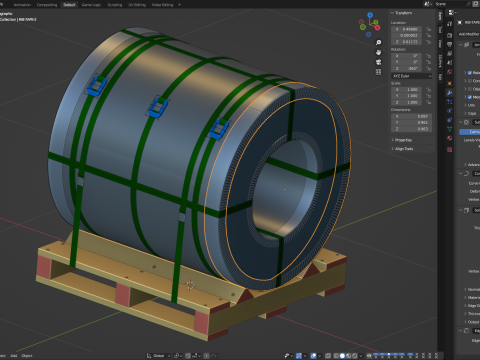Toggle the camera view icon
Screen dimensions: 480x360
(378, 62)
